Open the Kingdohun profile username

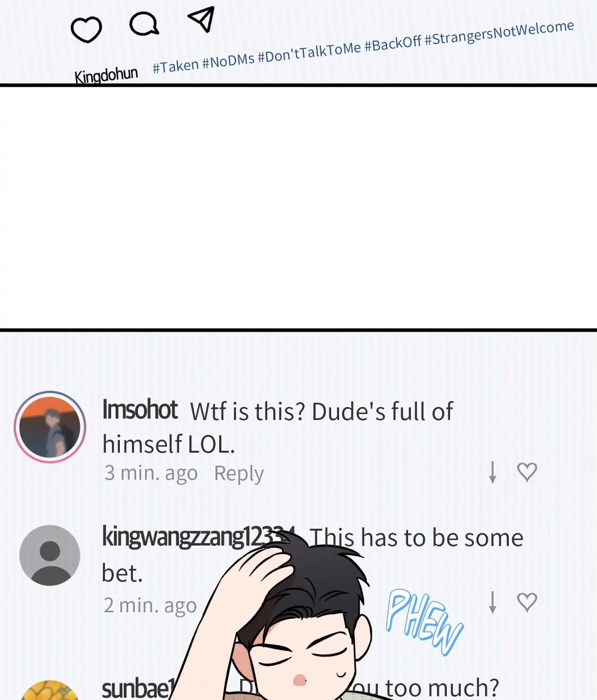(x=106, y=75)
